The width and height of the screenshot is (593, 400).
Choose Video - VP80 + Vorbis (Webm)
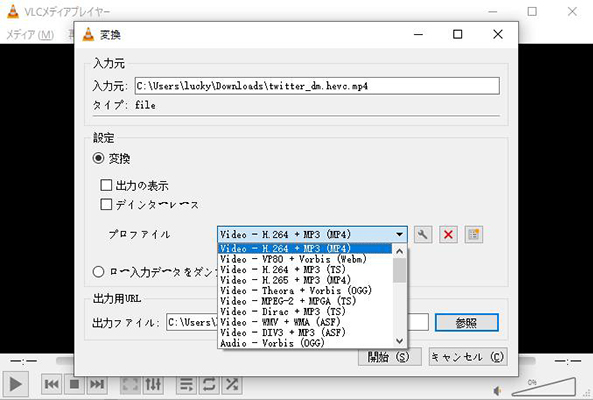coord(305,259)
